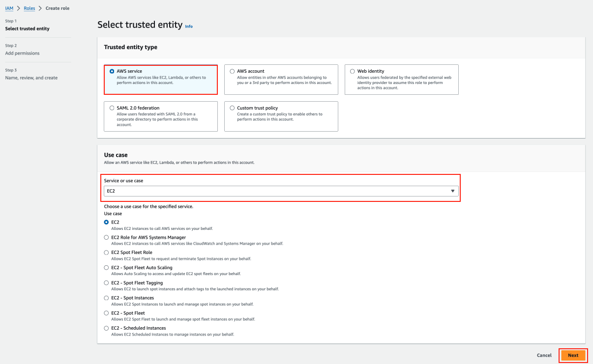Click the 'Select trusted entity' page title
This screenshot has height=364, width=593.
(x=140, y=25)
